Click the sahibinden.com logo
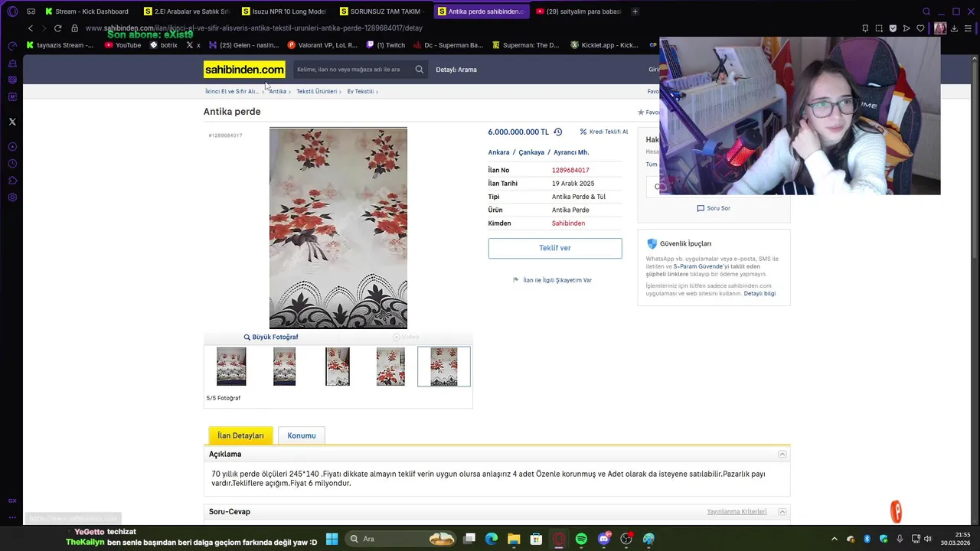980x551 pixels. click(244, 70)
